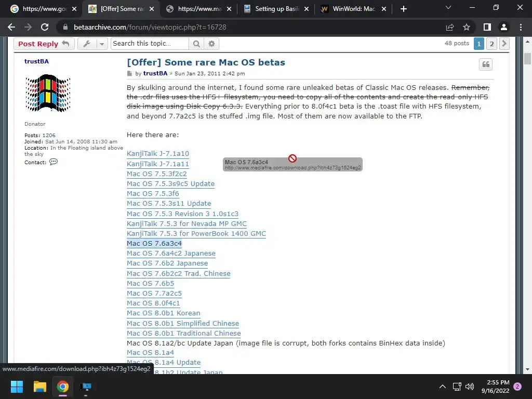Open File Explorer from taskbar

click(39, 387)
